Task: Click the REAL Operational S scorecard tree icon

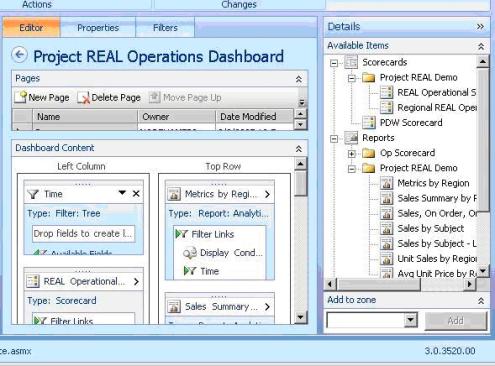Action: coord(386,92)
